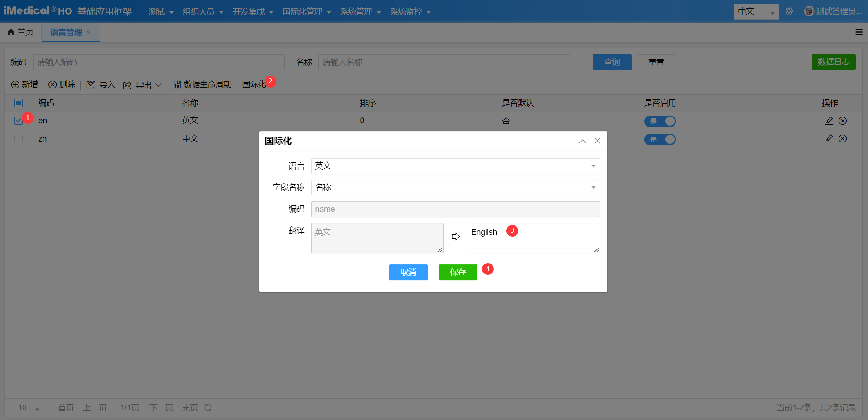
Task: Click the arrow icon between translation boxes
Action: 456,237
